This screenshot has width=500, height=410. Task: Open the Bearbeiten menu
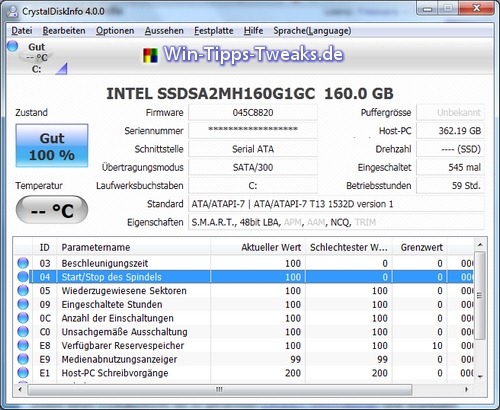(64, 31)
